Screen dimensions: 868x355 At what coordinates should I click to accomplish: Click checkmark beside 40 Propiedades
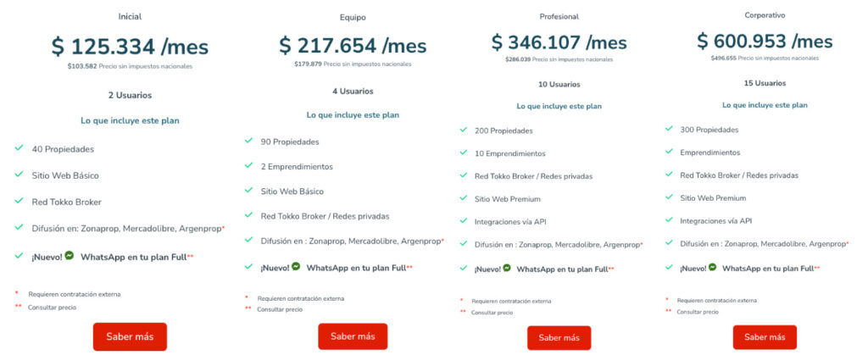pos(19,148)
